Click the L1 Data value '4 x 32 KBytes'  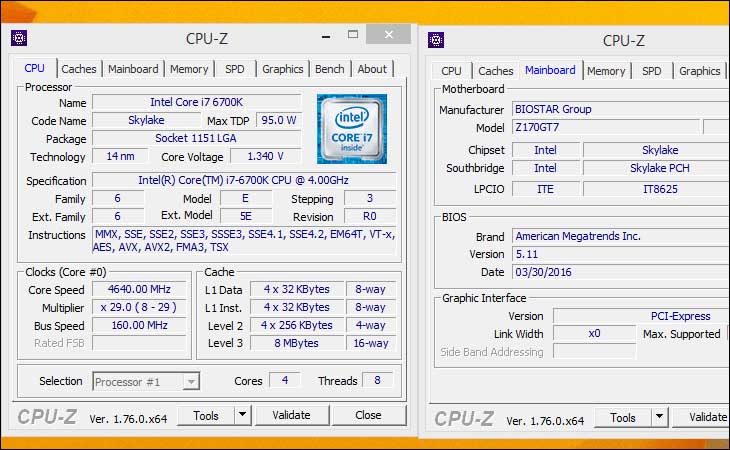[x=297, y=289]
